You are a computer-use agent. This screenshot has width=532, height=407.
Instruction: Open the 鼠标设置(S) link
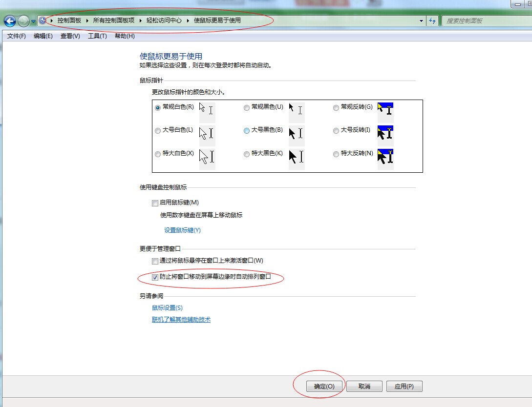pyautogui.click(x=167, y=308)
